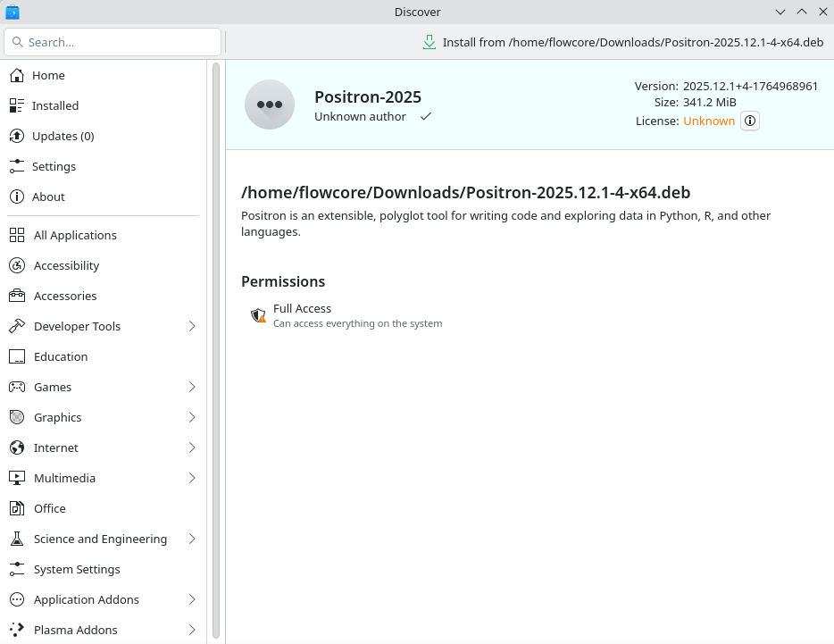Focus the Search input field
Screen dimensions: 834x644
[x=121, y=42]
